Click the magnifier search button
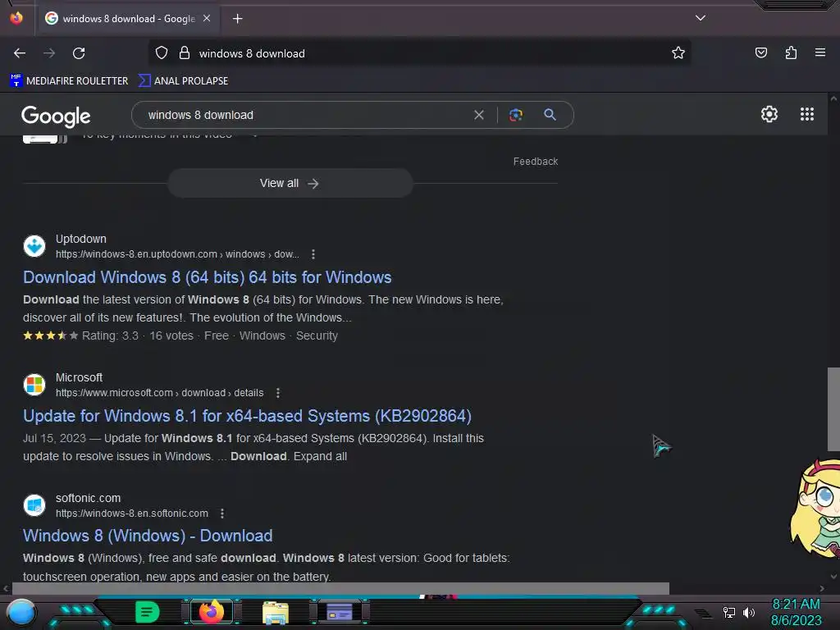The height and width of the screenshot is (630, 840). pyautogui.click(x=550, y=115)
